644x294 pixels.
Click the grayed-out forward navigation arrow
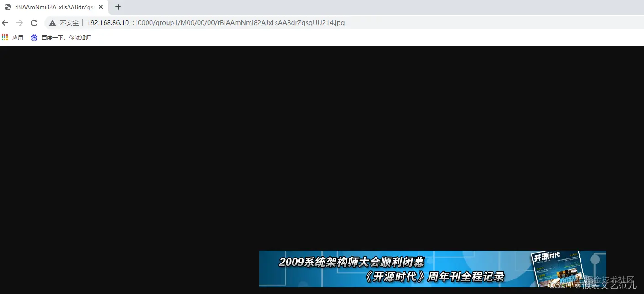point(19,22)
